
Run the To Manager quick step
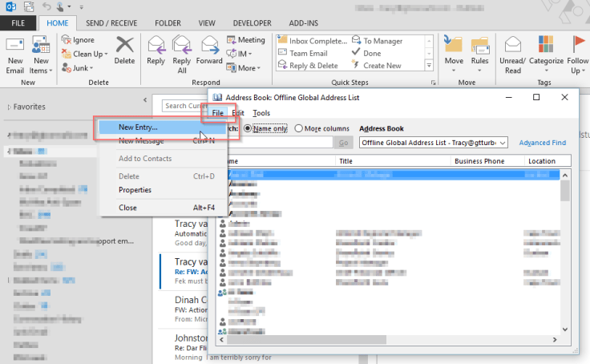(377, 41)
